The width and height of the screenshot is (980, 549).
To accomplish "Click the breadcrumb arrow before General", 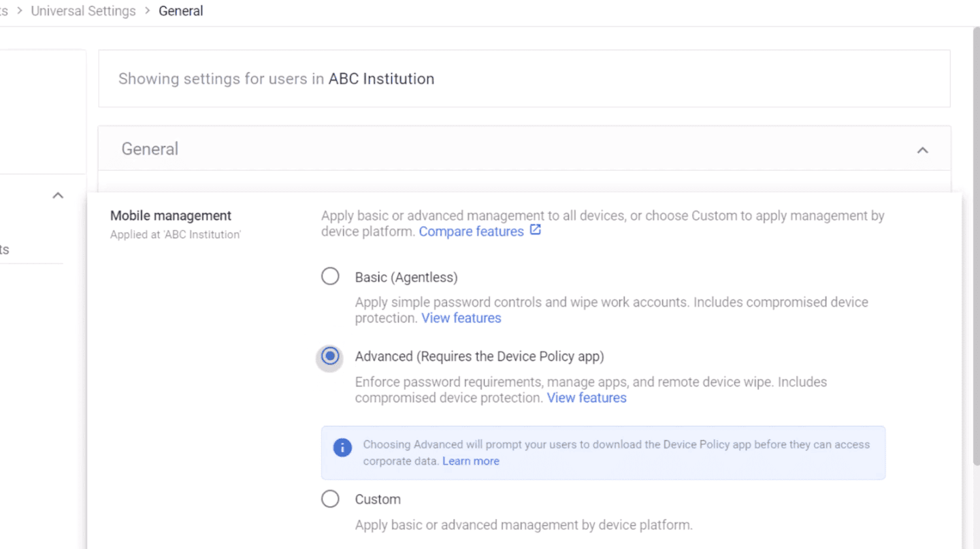I will pos(147,11).
